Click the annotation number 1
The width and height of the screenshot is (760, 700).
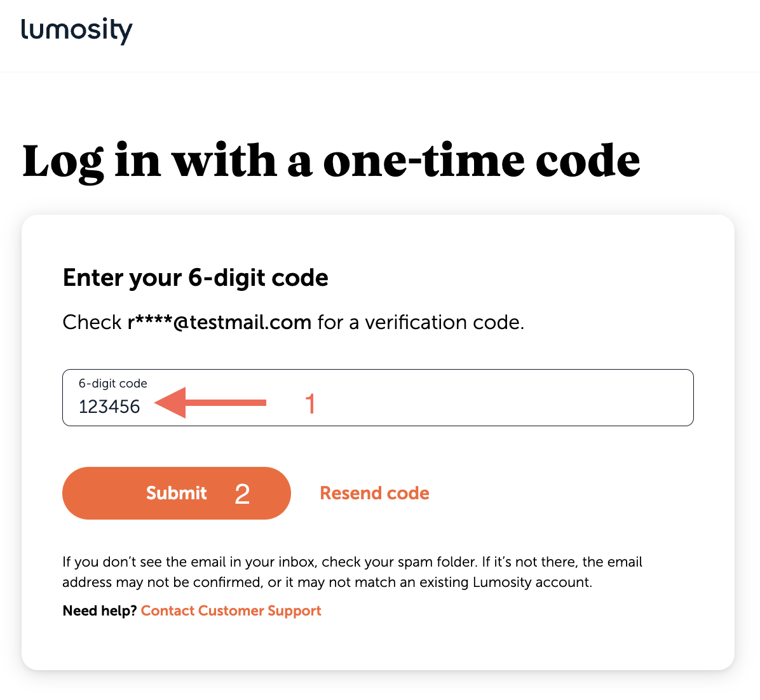pos(311,403)
